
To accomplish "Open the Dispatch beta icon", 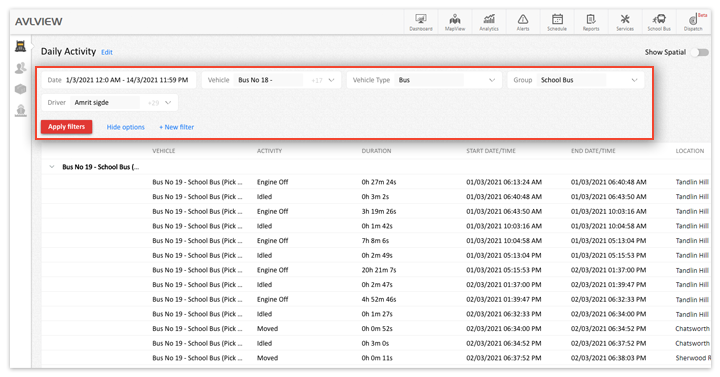I will [693, 22].
